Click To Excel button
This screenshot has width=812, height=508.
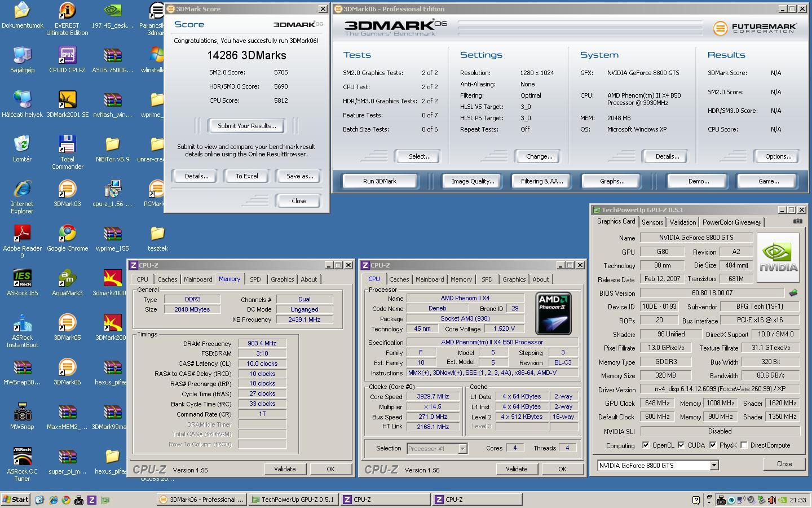point(247,176)
